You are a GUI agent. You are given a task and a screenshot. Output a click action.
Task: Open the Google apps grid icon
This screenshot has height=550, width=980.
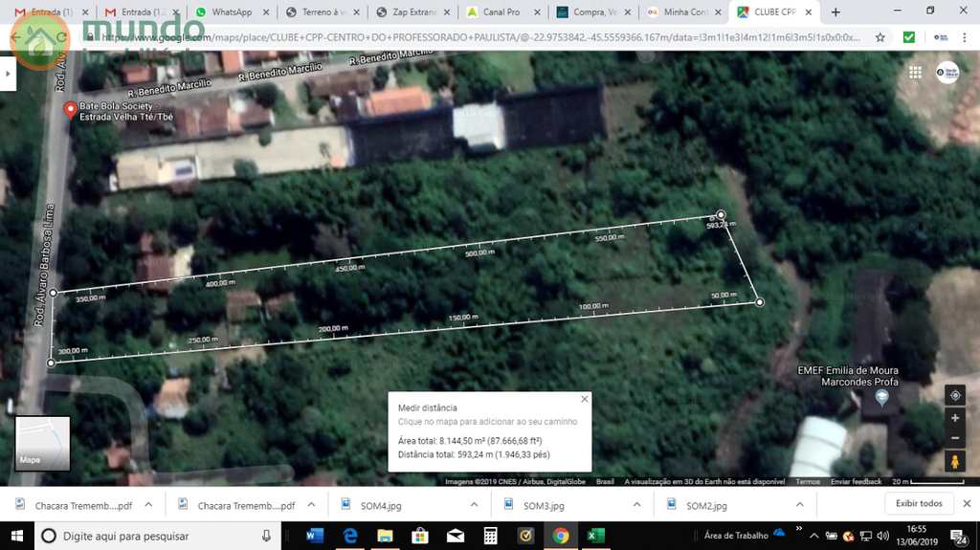pyautogui.click(x=915, y=73)
